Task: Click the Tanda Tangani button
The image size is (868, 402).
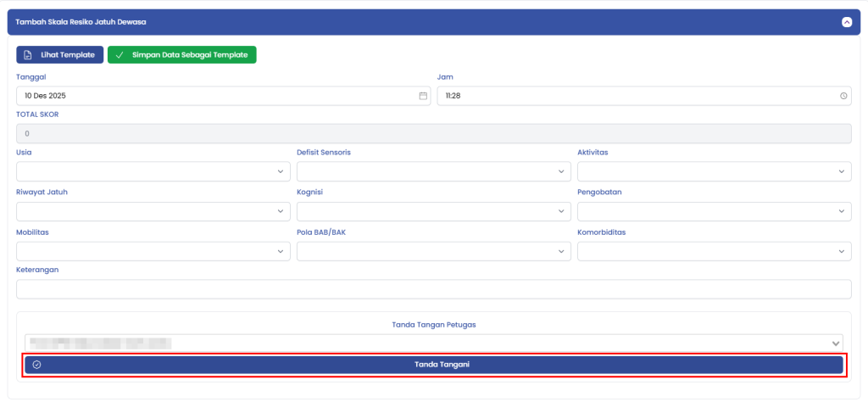Action: point(433,365)
